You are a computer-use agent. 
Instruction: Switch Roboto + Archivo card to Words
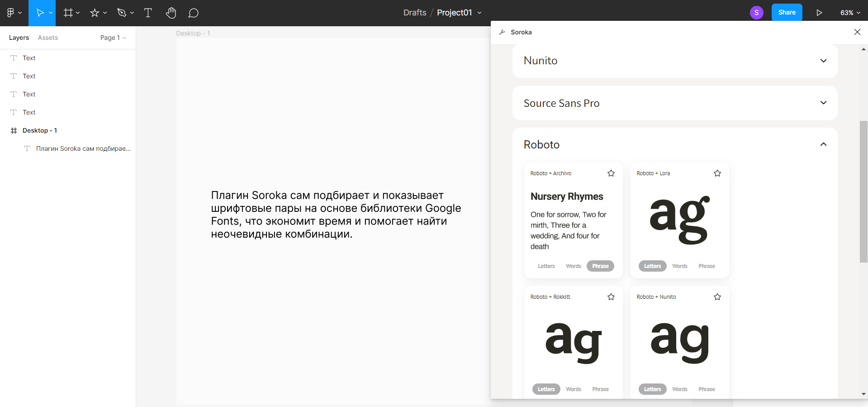pyautogui.click(x=573, y=266)
